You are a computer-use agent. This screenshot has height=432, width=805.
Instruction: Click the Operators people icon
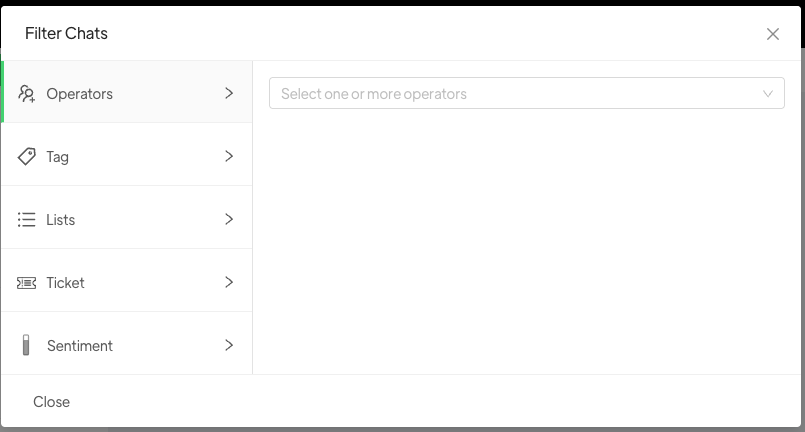click(x=27, y=94)
